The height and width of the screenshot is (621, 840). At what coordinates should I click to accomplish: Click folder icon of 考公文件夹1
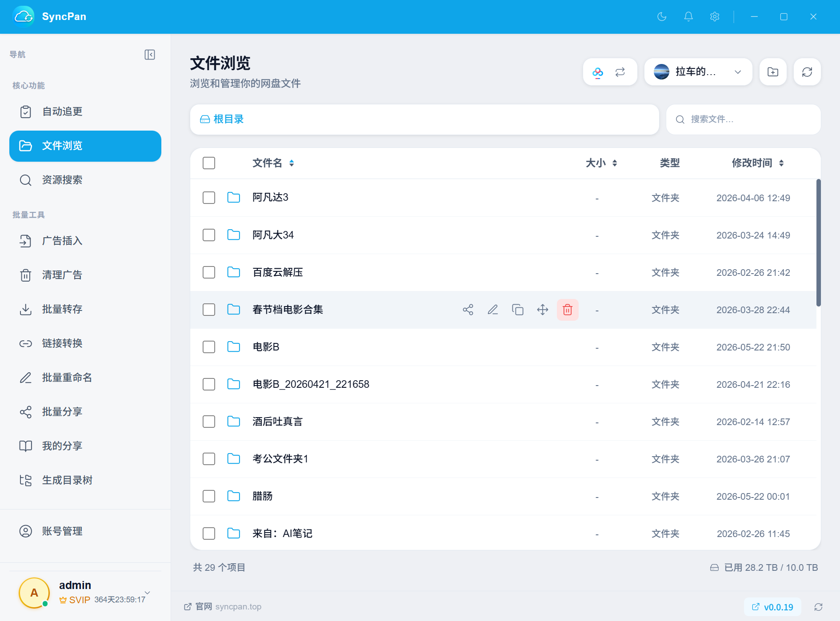click(234, 458)
